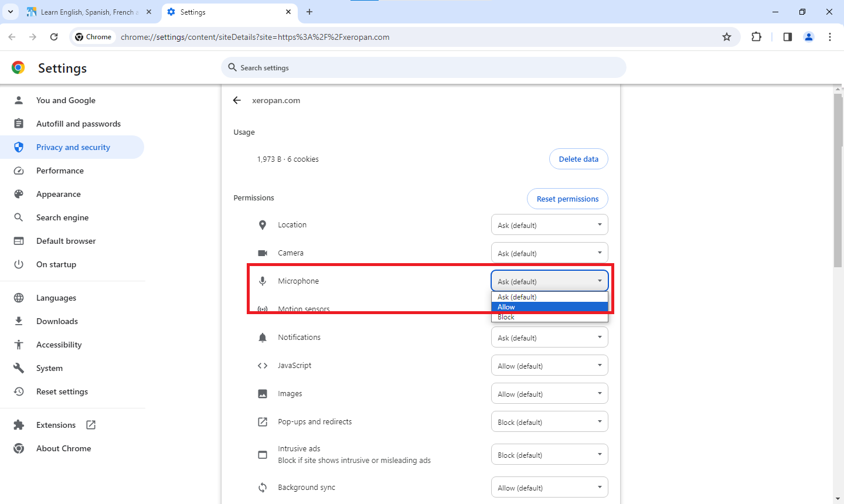Open new tab with plus button
This screenshot has height=504, width=844.
tap(309, 12)
